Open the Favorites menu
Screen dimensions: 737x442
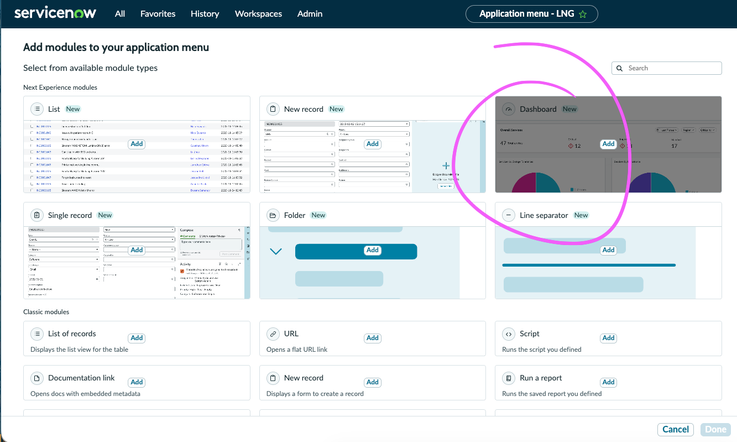pyautogui.click(x=157, y=14)
